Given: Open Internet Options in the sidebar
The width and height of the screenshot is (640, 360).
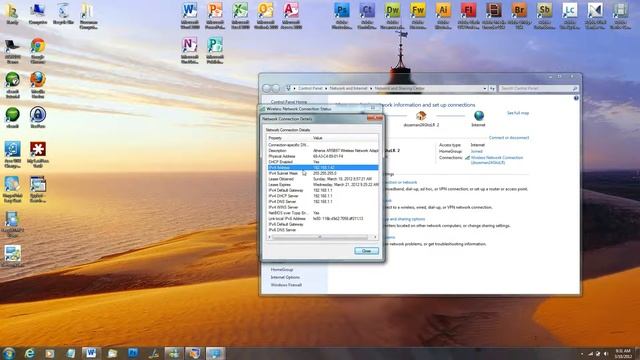Looking at the screenshot, I should click(285, 277).
